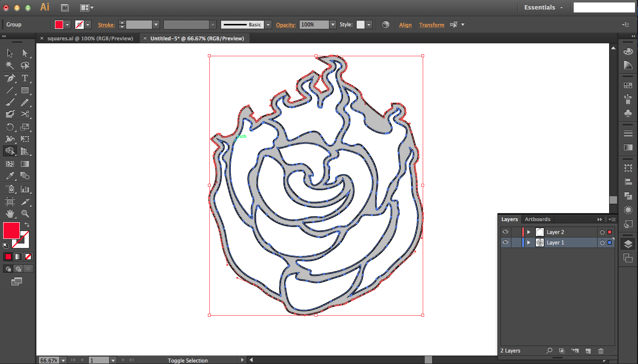Image resolution: width=638 pixels, height=364 pixels.
Task: Click the large red Fill swatch in toolbox
Action: click(11, 231)
